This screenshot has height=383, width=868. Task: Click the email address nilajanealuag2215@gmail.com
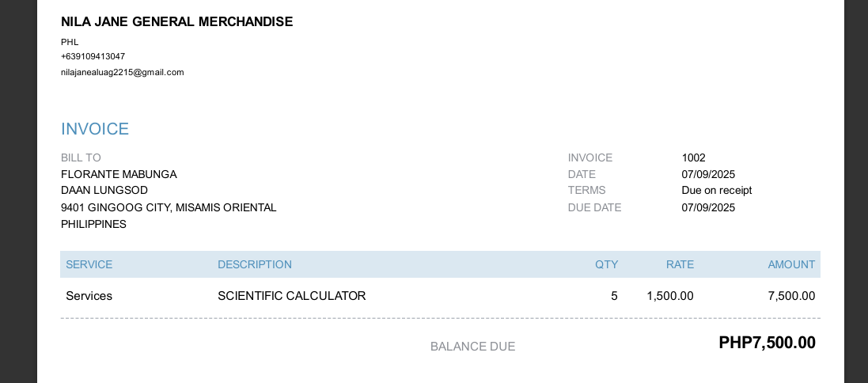[122, 72]
